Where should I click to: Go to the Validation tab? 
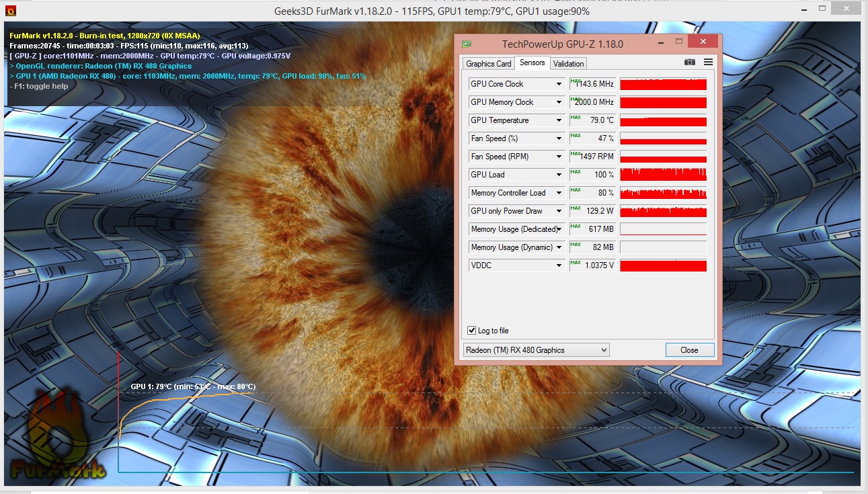click(x=569, y=64)
